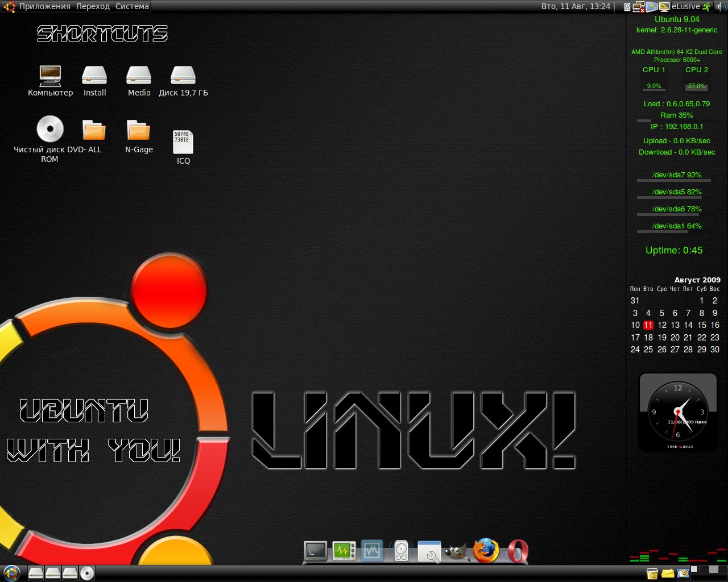Click the Ram 35% text
728x582 pixels.
coord(677,115)
